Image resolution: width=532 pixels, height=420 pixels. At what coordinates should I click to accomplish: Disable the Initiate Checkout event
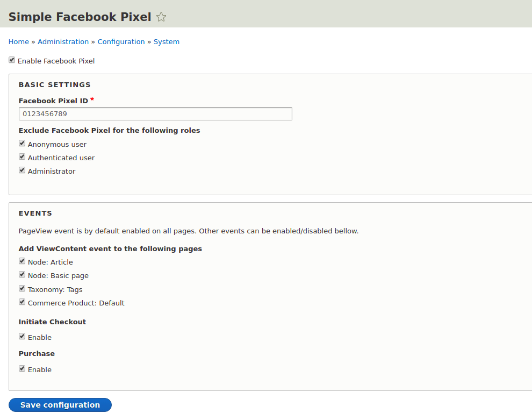pos(22,336)
